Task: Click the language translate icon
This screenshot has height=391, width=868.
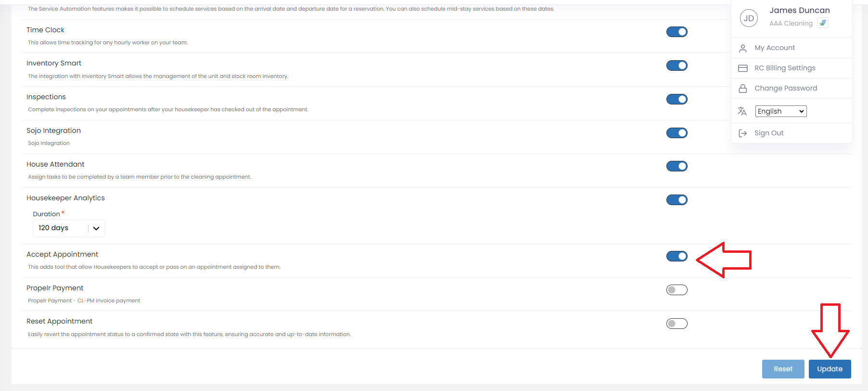Action: coord(742,111)
